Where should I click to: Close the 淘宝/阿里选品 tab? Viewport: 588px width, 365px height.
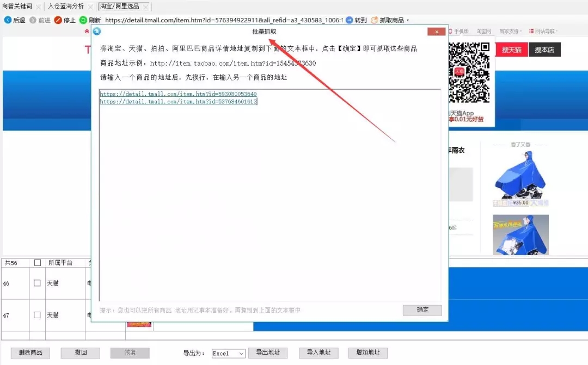click(x=146, y=7)
